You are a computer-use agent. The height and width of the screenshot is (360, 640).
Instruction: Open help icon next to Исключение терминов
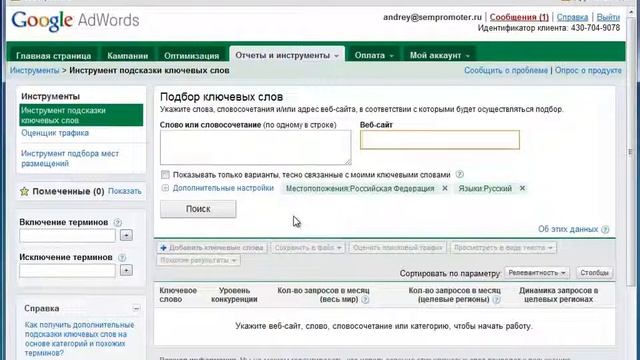click(122, 258)
